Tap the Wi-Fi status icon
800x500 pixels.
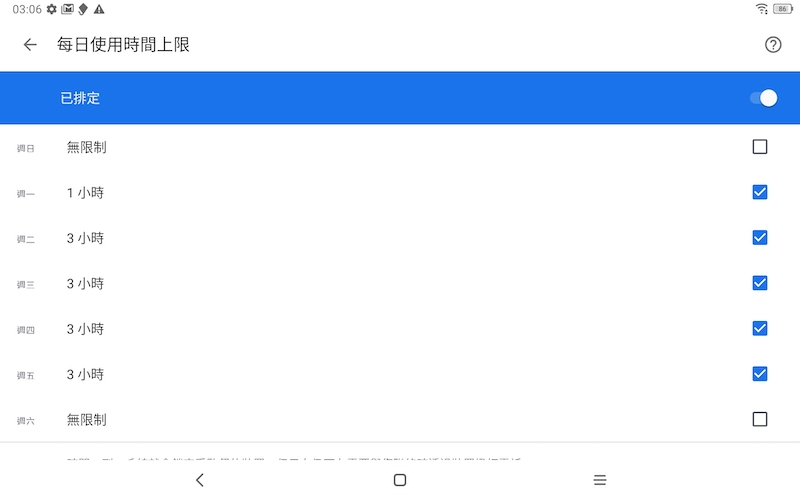[x=762, y=9]
